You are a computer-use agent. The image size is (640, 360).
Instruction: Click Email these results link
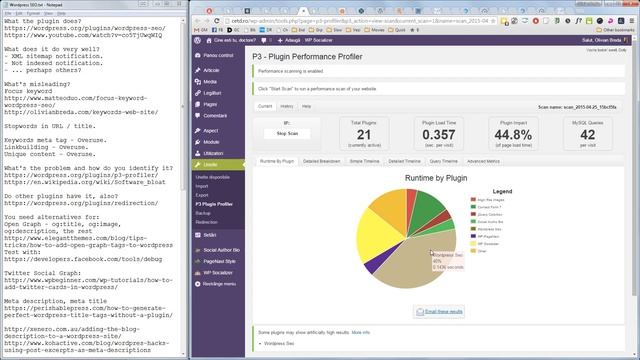pyautogui.click(x=439, y=311)
